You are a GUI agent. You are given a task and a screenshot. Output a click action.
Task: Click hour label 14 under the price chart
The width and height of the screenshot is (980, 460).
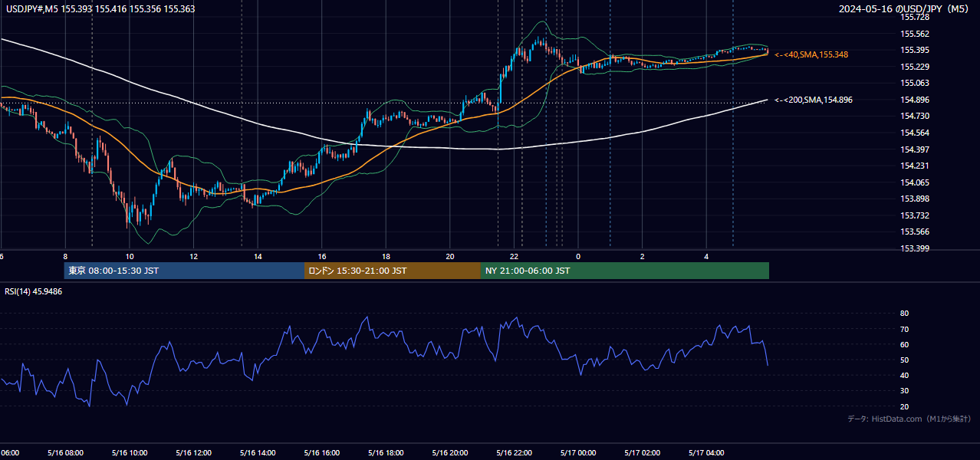coord(258,256)
